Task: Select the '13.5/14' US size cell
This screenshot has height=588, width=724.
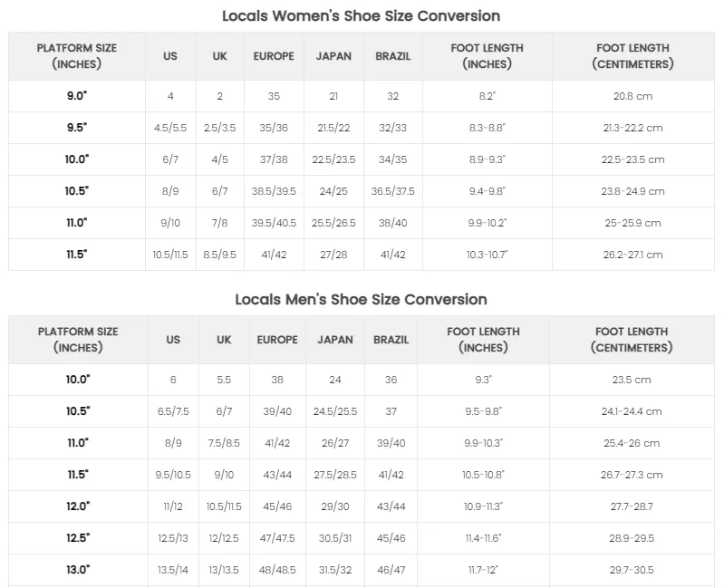Action: pyautogui.click(x=173, y=570)
